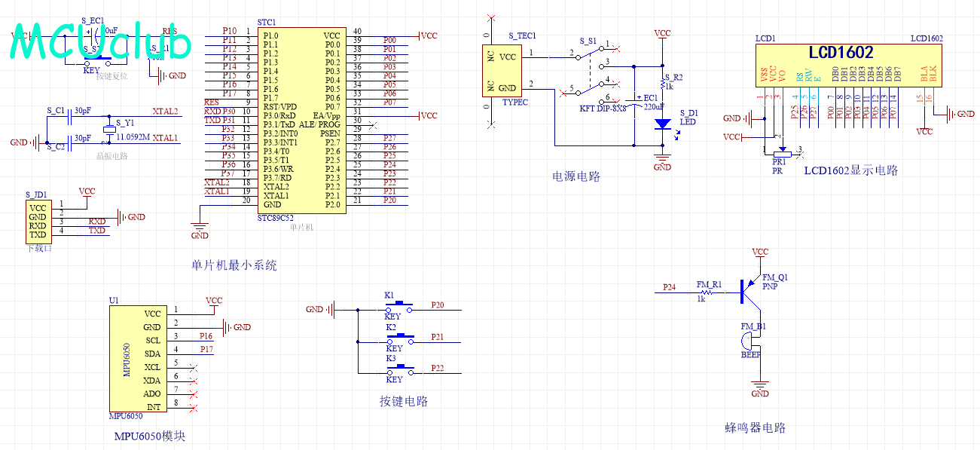This screenshot has width=980, height=450.
Task: Select the blue LED symbol S_D1
Action: click(x=662, y=123)
